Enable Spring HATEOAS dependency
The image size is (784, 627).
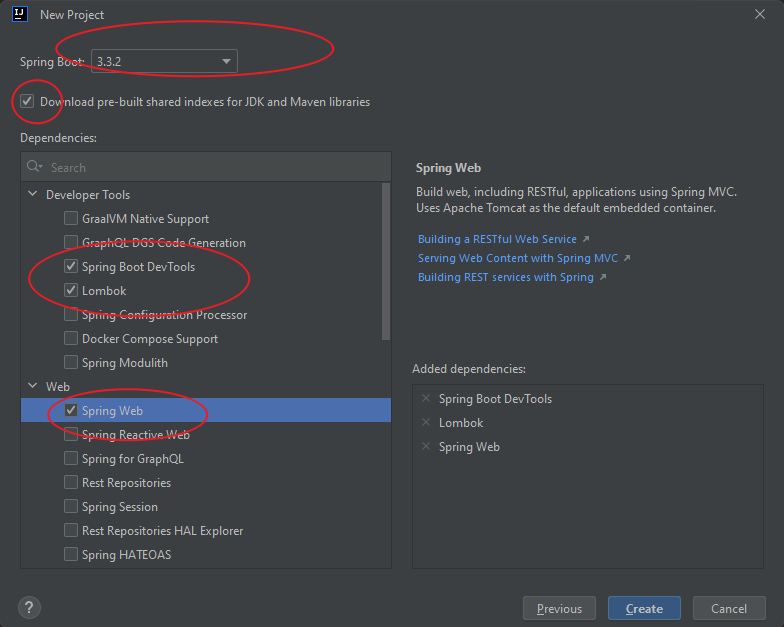point(71,554)
